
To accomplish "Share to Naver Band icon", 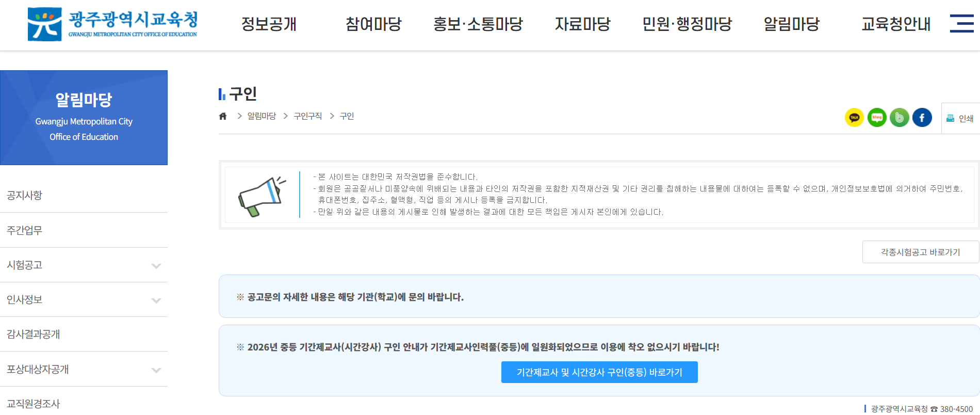I will (900, 118).
